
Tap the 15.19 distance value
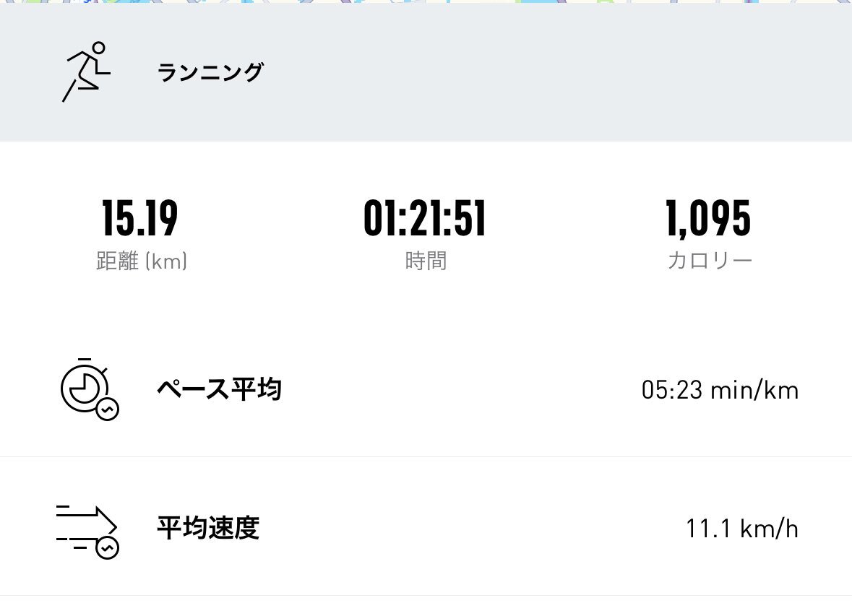[x=140, y=218]
